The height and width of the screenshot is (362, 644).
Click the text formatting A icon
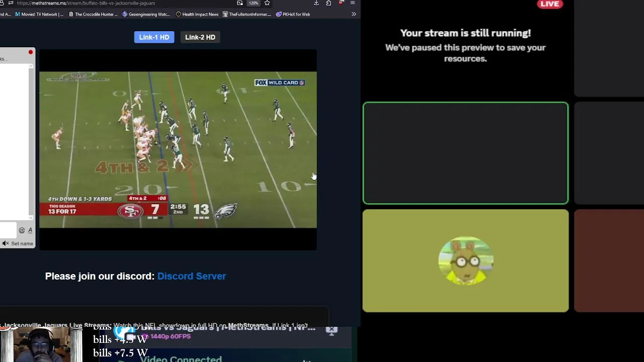click(x=30, y=230)
